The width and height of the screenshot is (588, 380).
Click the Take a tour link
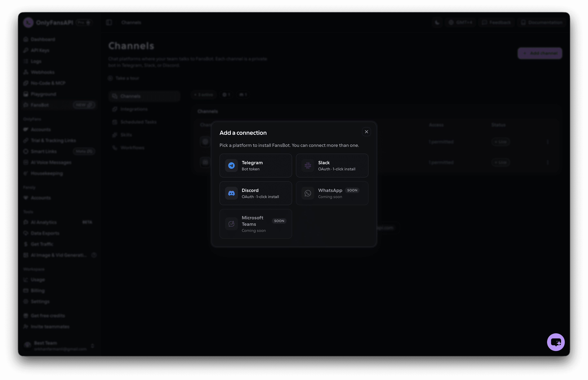(x=124, y=78)
